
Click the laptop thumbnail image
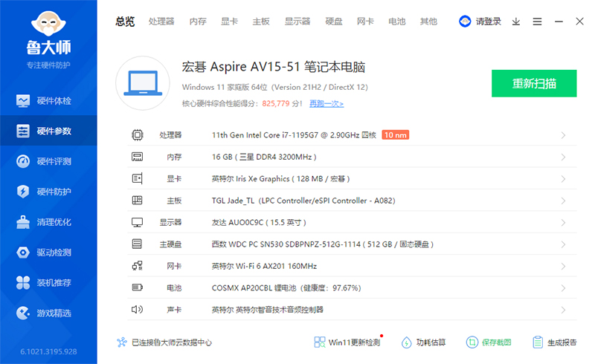coord(144,83)
